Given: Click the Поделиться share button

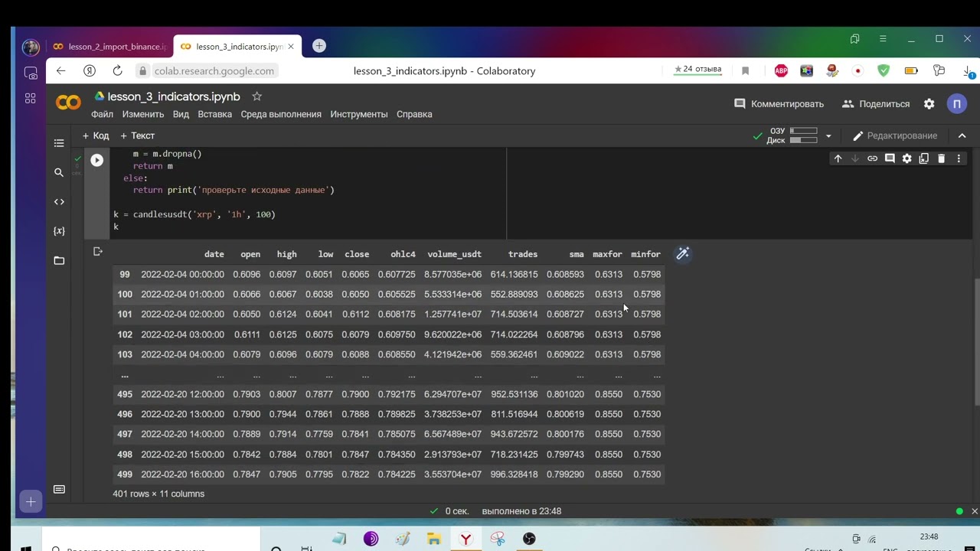Looking at the screenshot, I should pyautogui.click(x=876, y=104).
